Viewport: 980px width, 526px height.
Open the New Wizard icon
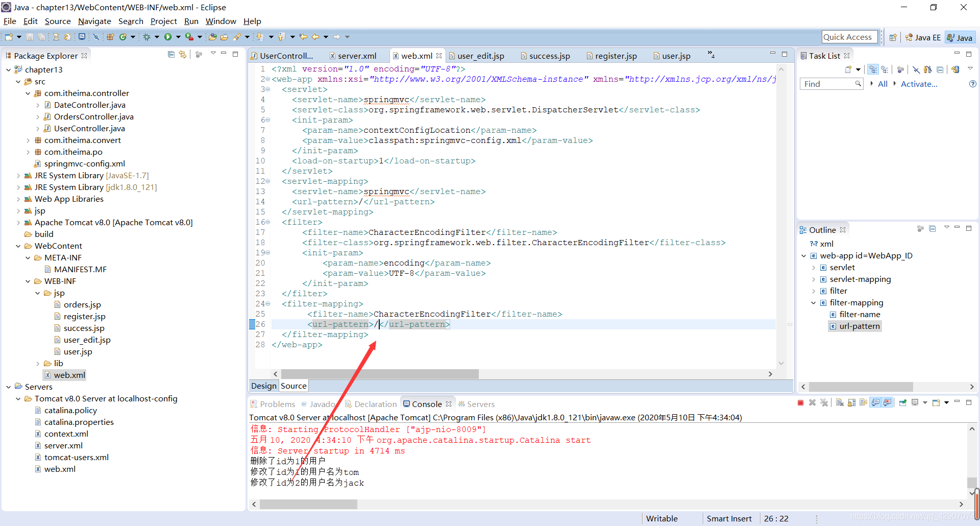pos(8,36)
